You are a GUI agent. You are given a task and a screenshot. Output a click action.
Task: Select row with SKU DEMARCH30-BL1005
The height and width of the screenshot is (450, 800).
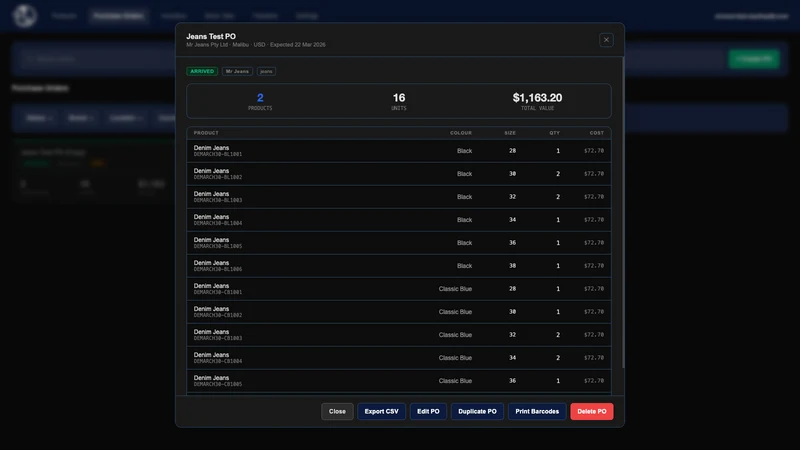399,243
